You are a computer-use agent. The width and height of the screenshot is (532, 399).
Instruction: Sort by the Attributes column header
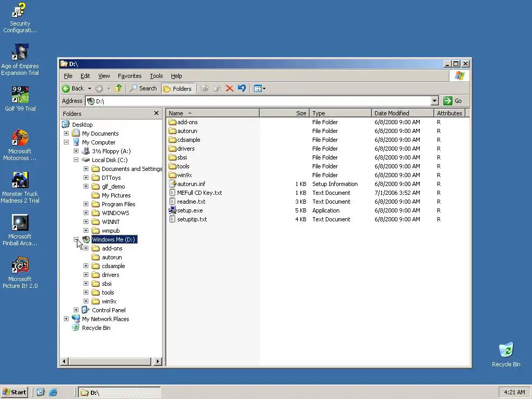449,113
